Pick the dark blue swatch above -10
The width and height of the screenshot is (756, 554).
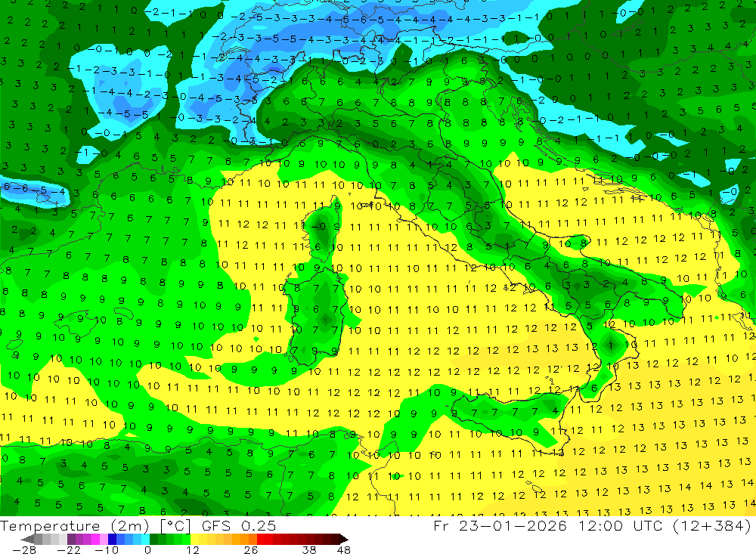[x=112, y=540]
